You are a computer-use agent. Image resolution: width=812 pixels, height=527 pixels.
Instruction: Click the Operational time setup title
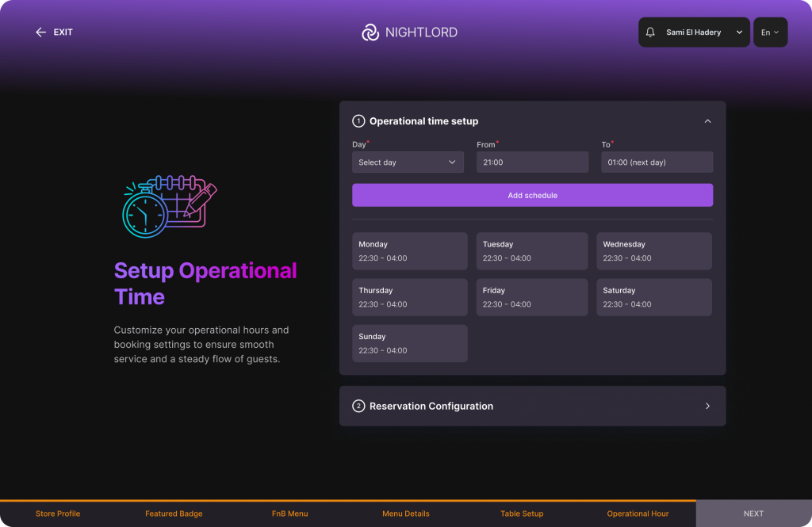(x=423, y=121)
